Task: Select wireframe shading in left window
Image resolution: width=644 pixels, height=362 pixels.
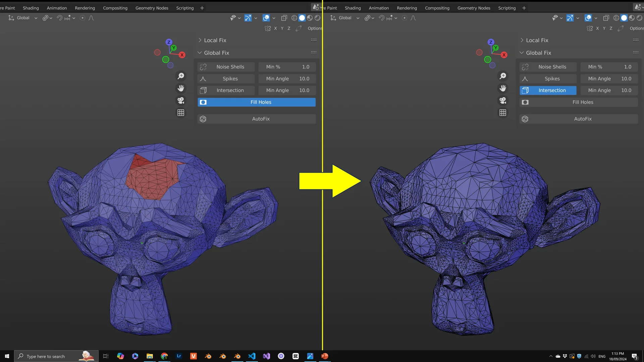Action: (294, 18)
